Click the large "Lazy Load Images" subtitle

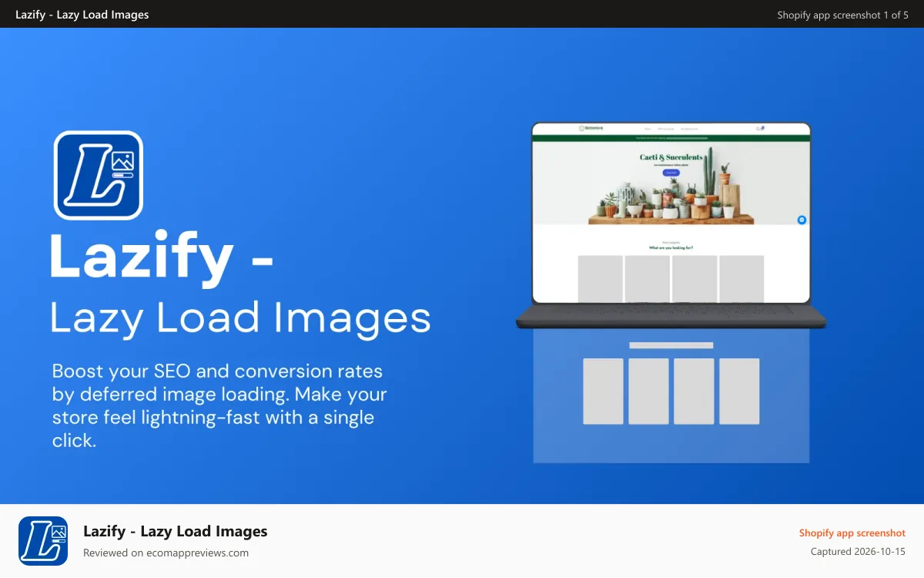(x=241, y=318)
